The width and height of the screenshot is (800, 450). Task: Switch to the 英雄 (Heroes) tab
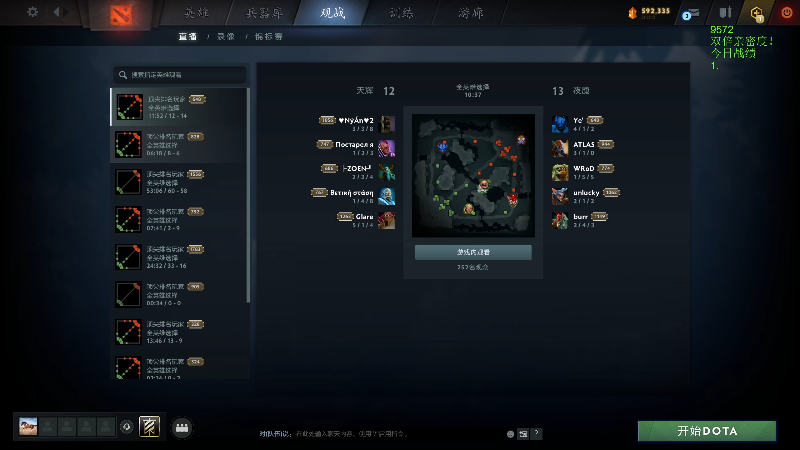[196, 13]
